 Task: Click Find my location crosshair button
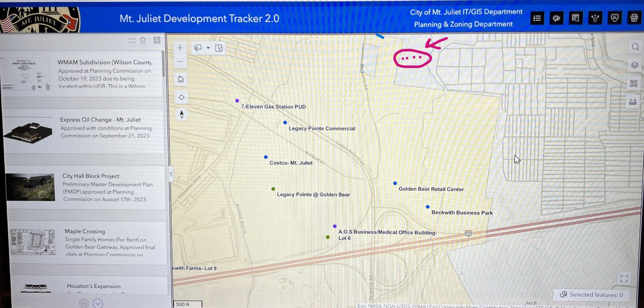tap(181, 97)
